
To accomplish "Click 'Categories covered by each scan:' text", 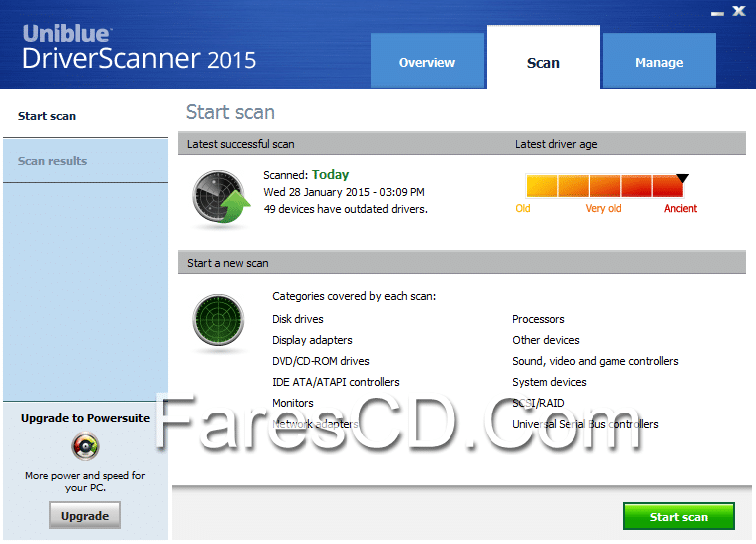I will (x=354, y=296).
